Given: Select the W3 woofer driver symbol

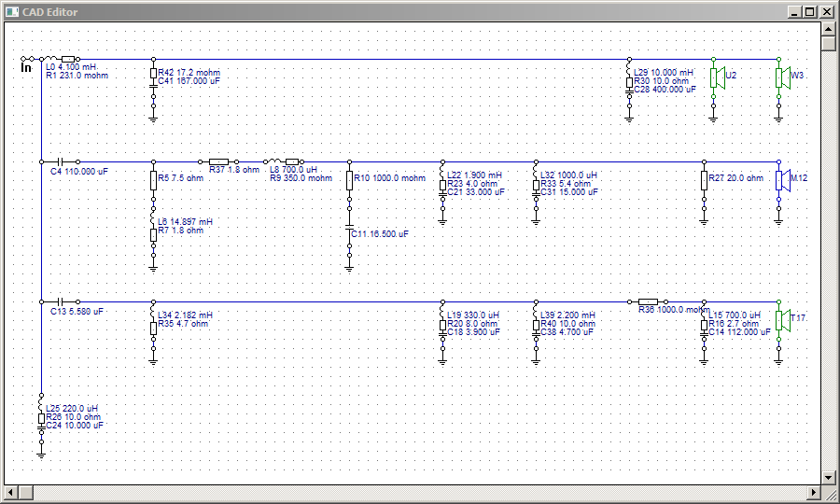Looking at the screenshot, I should [x=783, y=77].
